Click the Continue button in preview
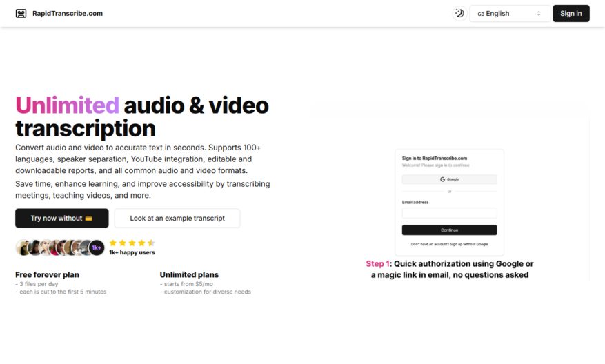 click(x=449, y=230)
